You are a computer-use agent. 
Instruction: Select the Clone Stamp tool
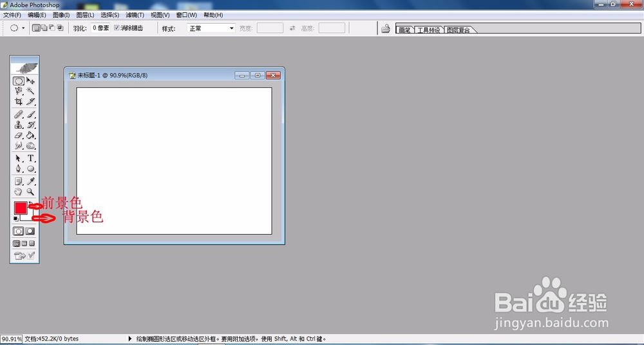point(19,125)
